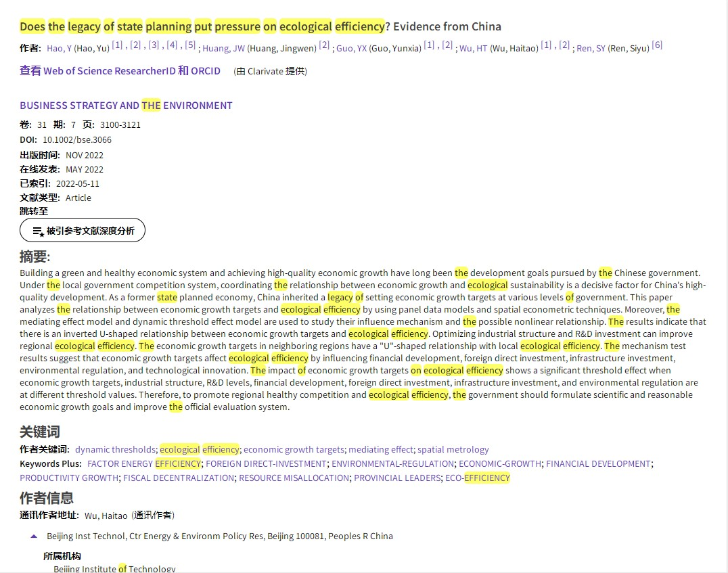The height and width of the screenshot is (573, 728).
Task: Select author keyword dynamic thresholds
Action: click(115, 449)
